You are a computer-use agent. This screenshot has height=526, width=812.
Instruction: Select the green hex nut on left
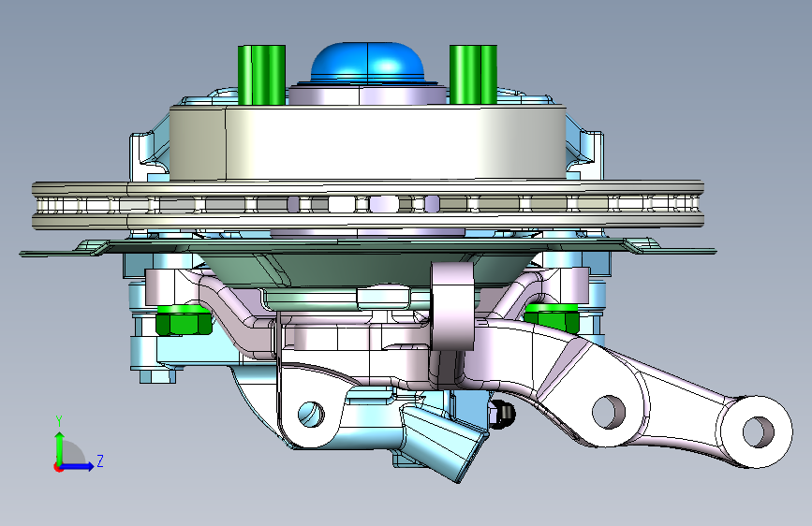184,320
